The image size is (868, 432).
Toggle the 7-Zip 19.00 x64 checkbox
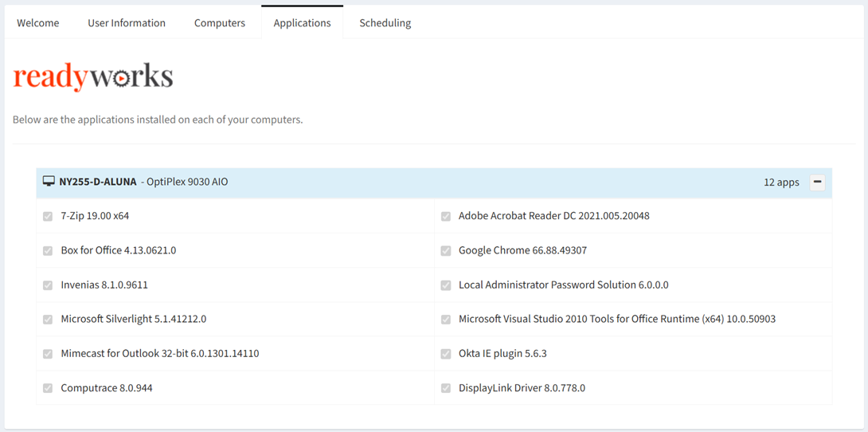click(48, 216)
